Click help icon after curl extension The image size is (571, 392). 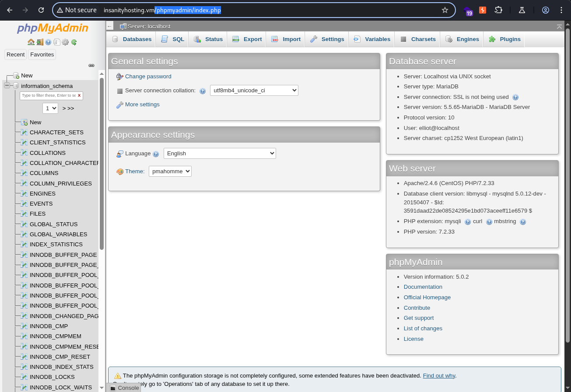pyautogui.click(x=489, y=222)
